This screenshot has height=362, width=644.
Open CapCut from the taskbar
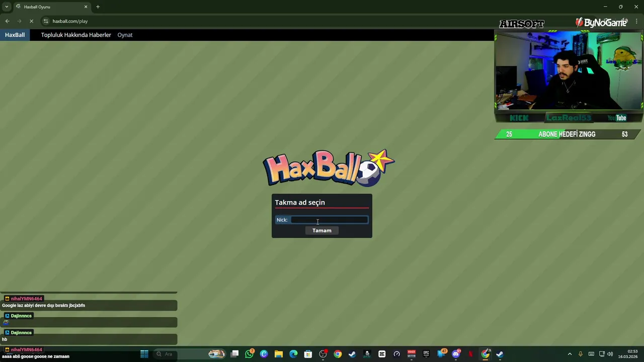point(382,354)
